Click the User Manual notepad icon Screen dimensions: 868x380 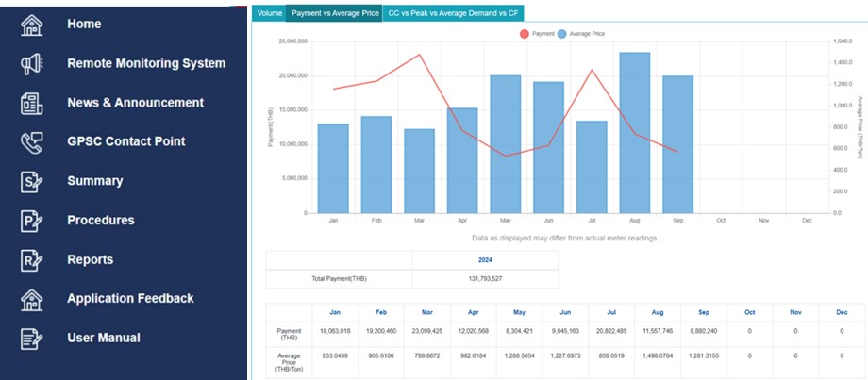click(x=32, y=339)
